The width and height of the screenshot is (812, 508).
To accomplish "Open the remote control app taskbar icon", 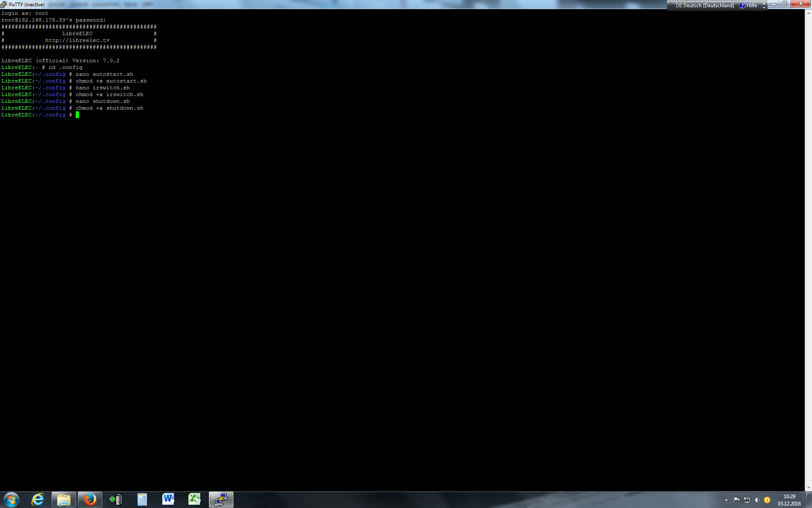I will point(116,500).
